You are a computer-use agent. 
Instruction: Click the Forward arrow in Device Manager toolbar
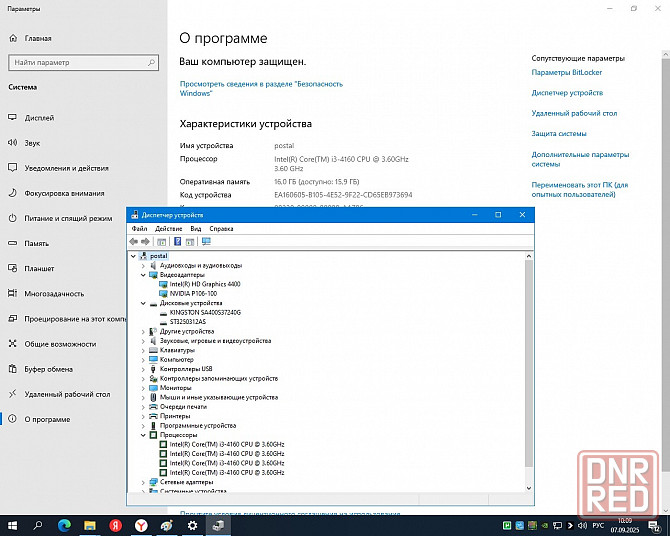pos(145,242)
